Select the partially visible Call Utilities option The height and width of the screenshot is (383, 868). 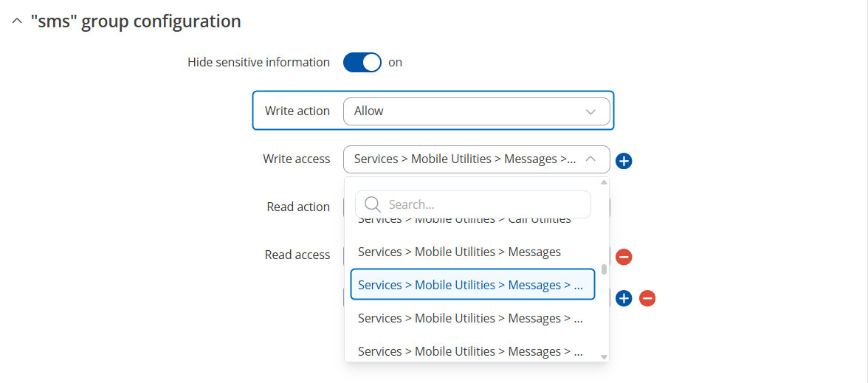pos(464,220)
